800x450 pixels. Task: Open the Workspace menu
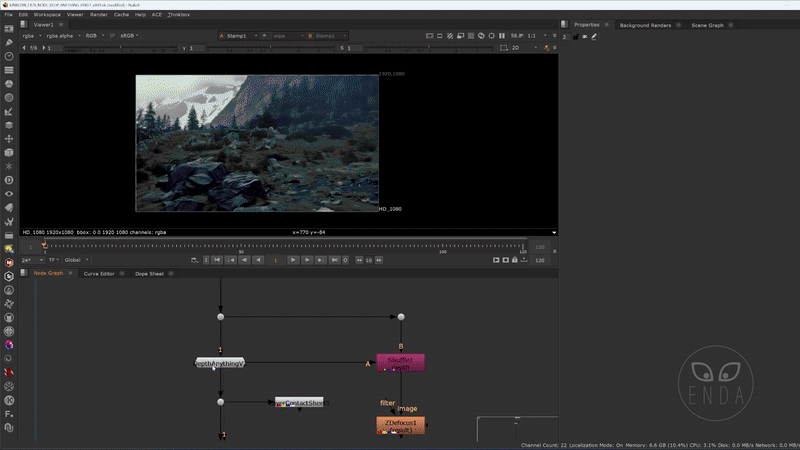coord(46,15)
